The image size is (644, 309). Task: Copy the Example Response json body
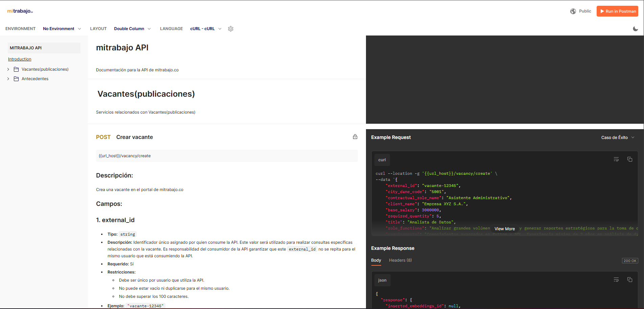(x=630, y=280)
